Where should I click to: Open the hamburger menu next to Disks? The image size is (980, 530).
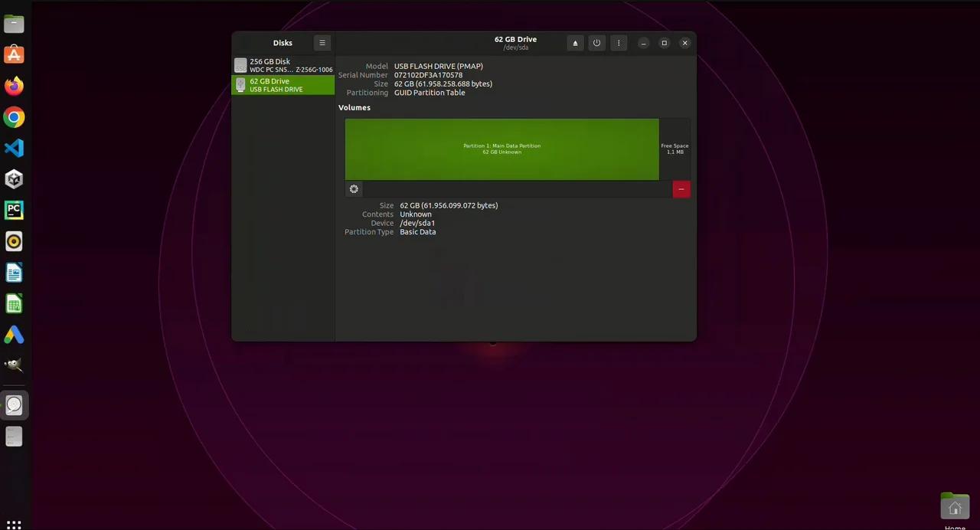[322, 43]
